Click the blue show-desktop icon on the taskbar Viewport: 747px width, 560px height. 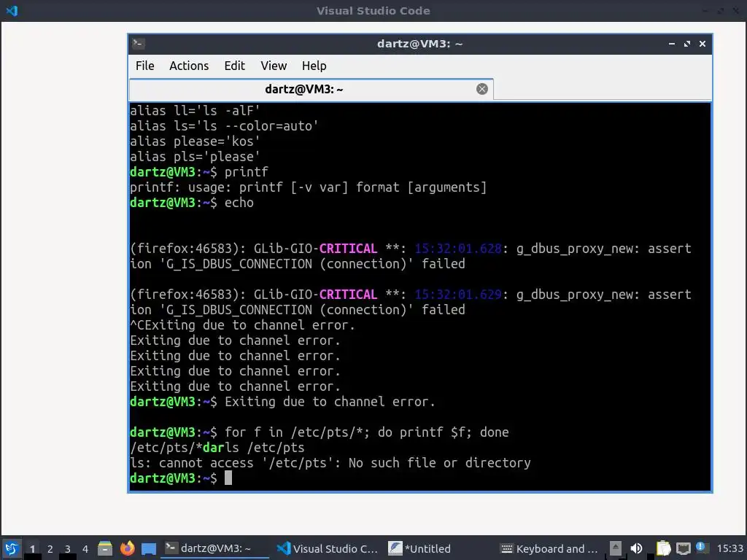click(149, 549)
